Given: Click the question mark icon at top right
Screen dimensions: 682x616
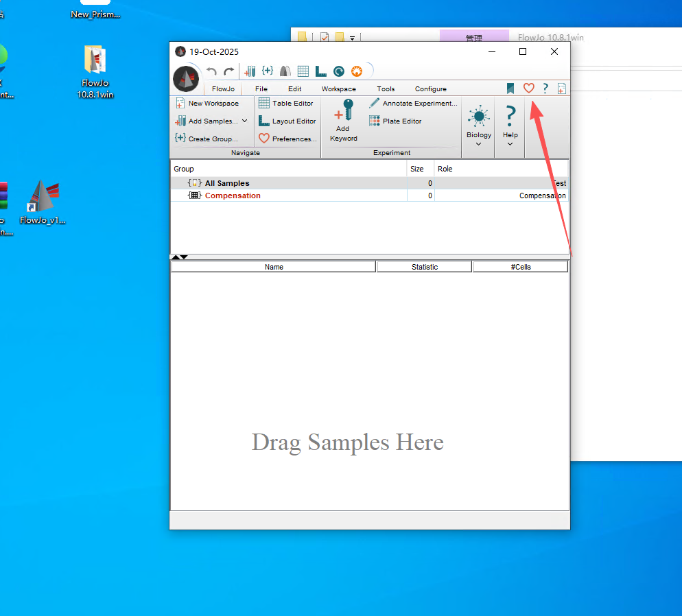Looking at the screenshot, I should 545,88.
